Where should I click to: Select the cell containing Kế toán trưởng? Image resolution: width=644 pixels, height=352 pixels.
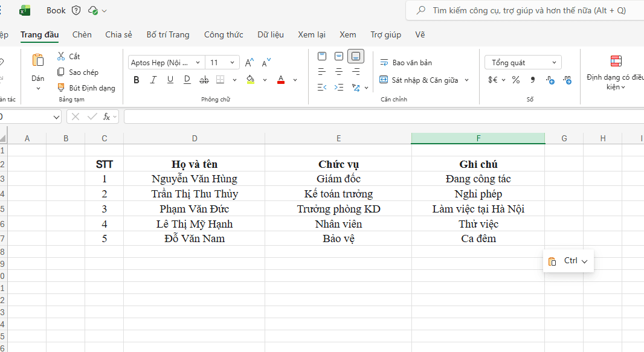tap(338, 194)
